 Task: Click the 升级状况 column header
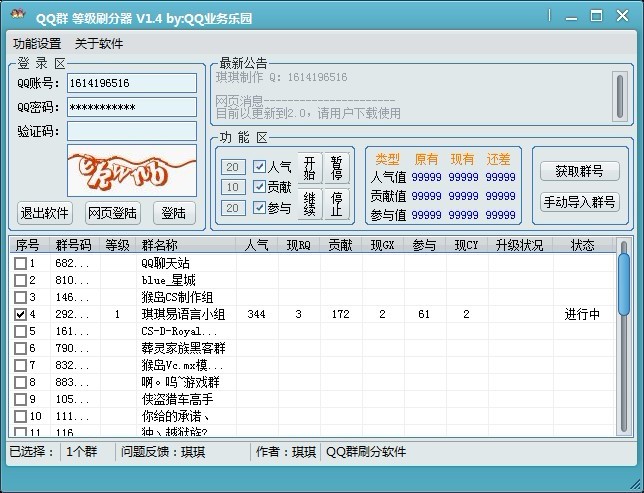[520, 245]
